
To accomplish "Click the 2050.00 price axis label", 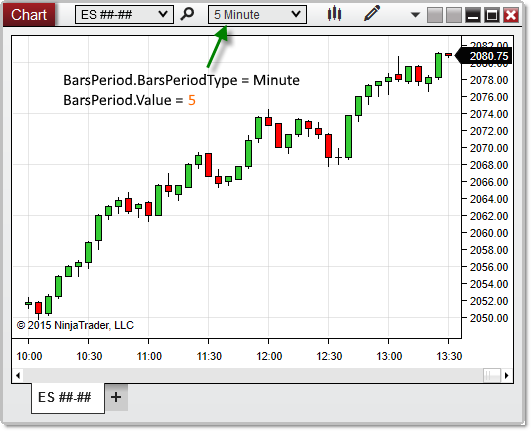I will pyautogui.click(x=489, y=318).
